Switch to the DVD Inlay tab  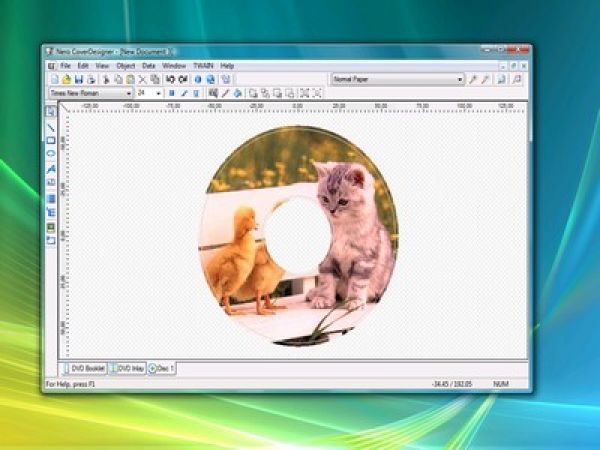tap(127, 368)
